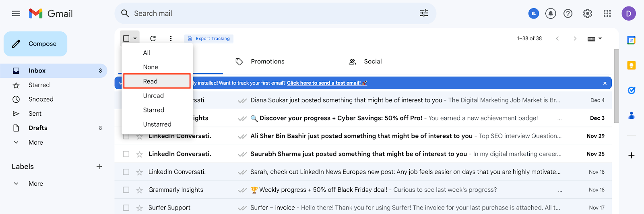644x214 pixels.
Task: Click Export Tracking button
Action: (x=209, y=38)
